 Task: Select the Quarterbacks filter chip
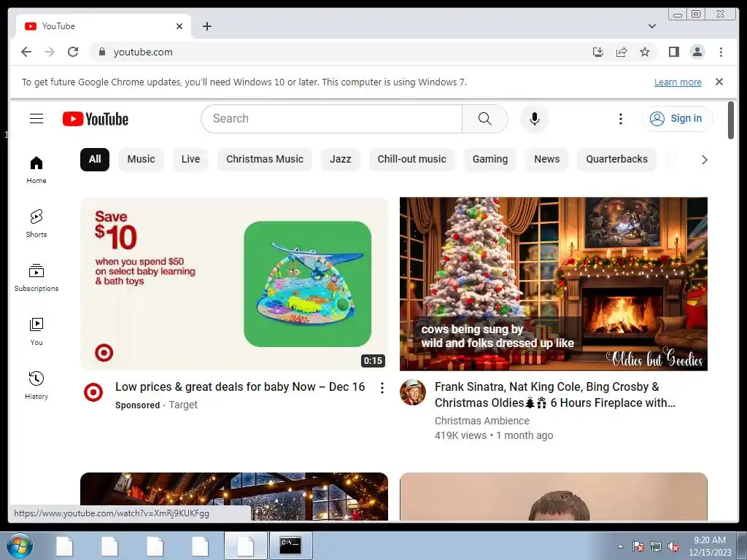pyautogui.click(x=616, y=159)
